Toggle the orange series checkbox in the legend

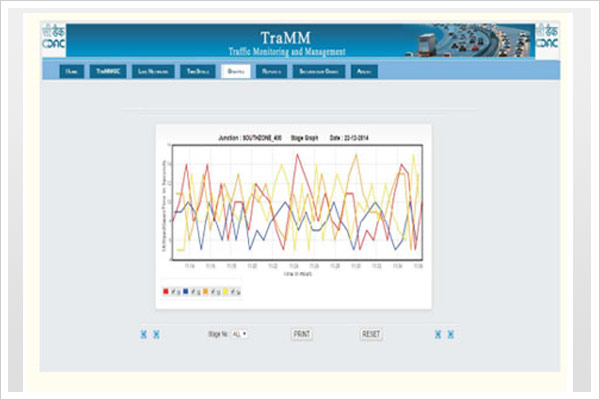click(215, 291)
